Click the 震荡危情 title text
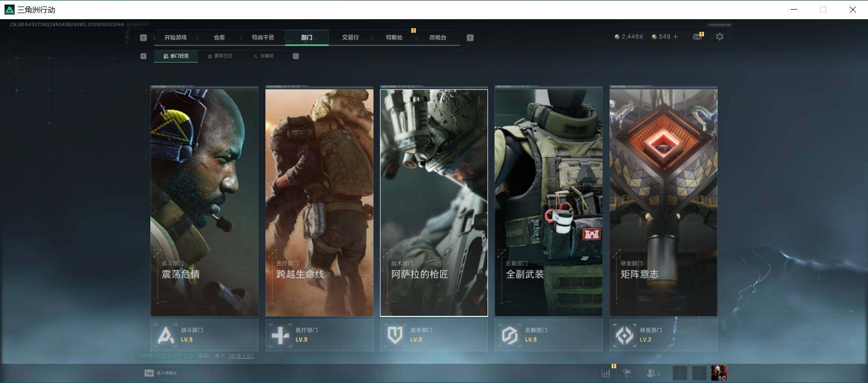This screenshot has width=868, height=383. click(181, 275)
